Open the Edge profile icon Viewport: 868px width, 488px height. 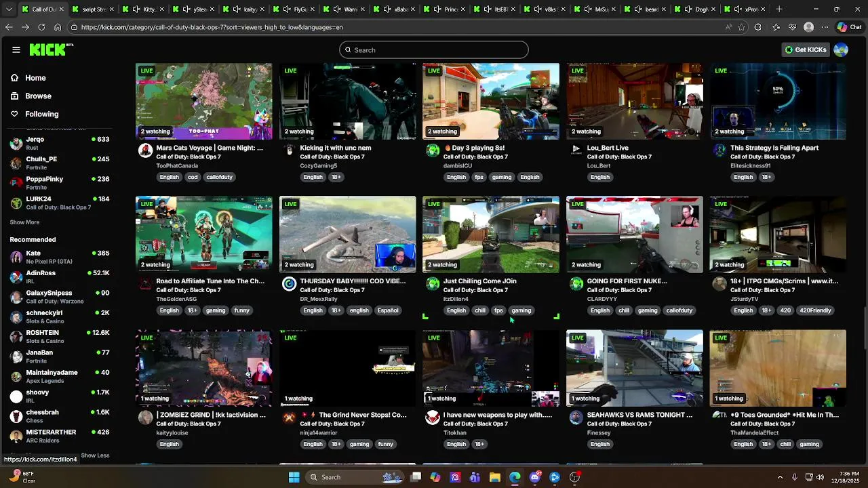[808, 27]
